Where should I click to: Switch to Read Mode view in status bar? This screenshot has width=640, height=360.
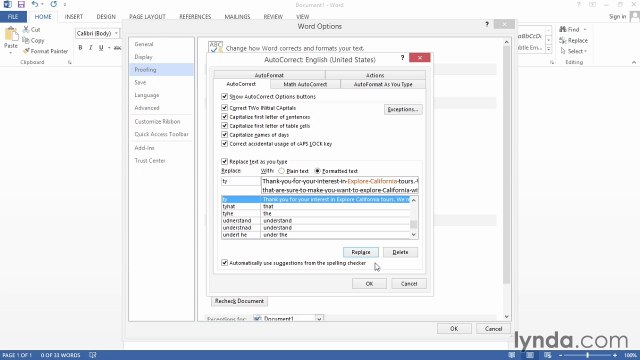pos(511,355)
